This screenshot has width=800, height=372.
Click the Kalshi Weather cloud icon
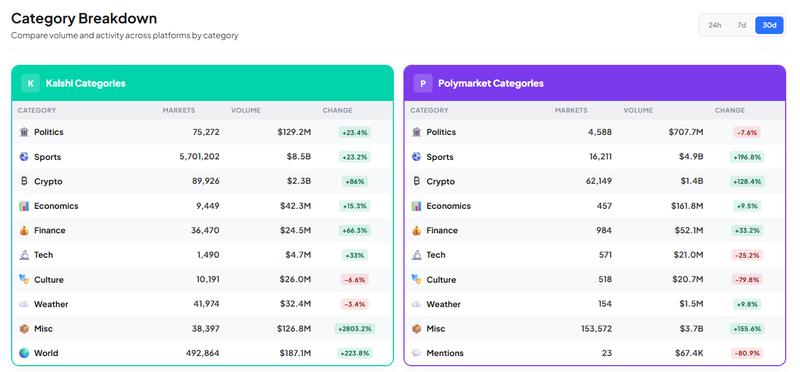[x=24, y=304]
